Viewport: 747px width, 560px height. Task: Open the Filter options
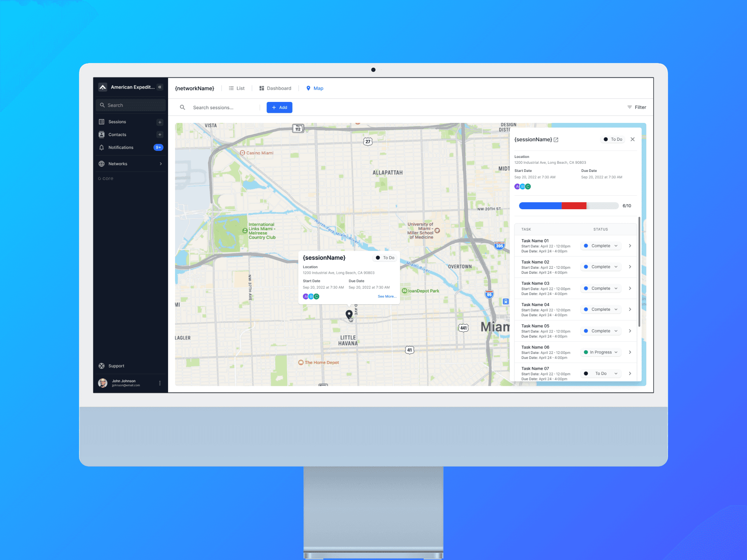click(x=637, y=107)
